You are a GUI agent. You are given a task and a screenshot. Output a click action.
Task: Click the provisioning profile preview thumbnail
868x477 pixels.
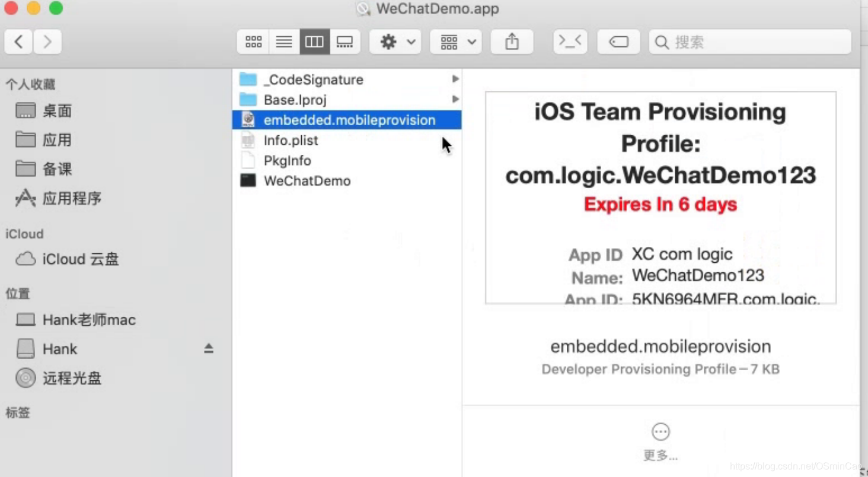[660, 198]
